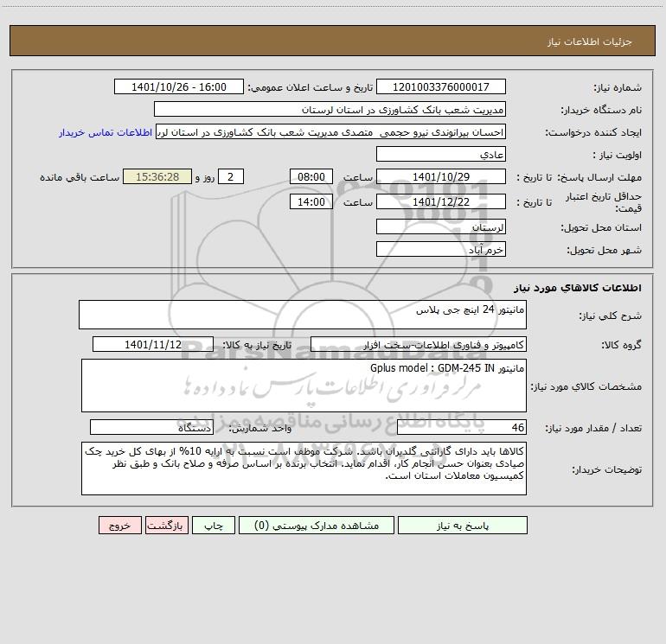Image resolution: width=666 pixels, height=644 pixels.
Task: Click the label 'شماره نیاز:'
Action: pyautogui.click(x=618, y=88)
